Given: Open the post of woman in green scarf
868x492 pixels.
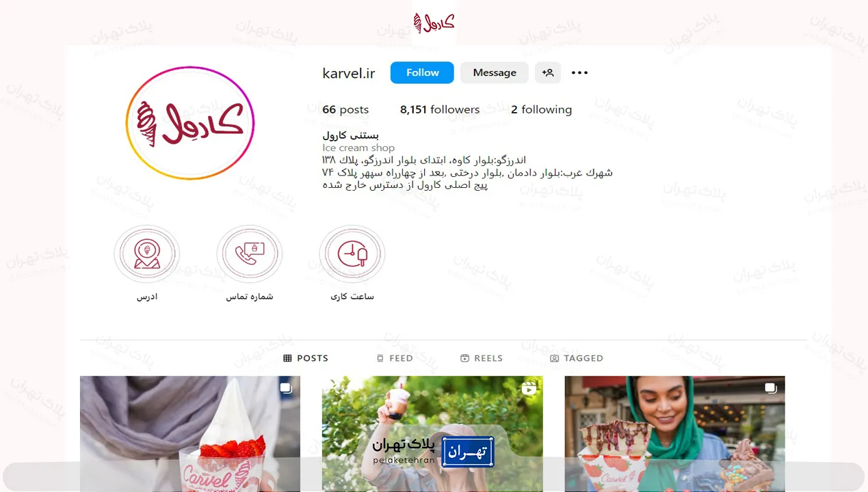Looking at the screenshot, I should pos(674,434).
